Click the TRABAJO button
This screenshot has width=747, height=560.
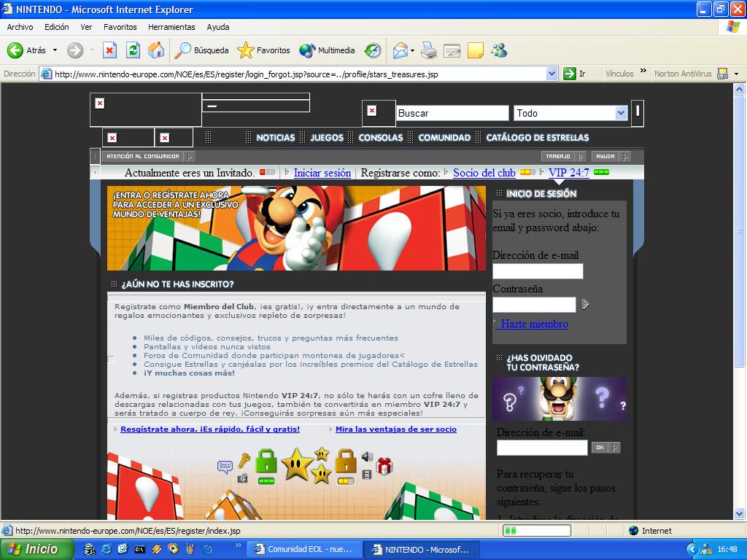562,156
